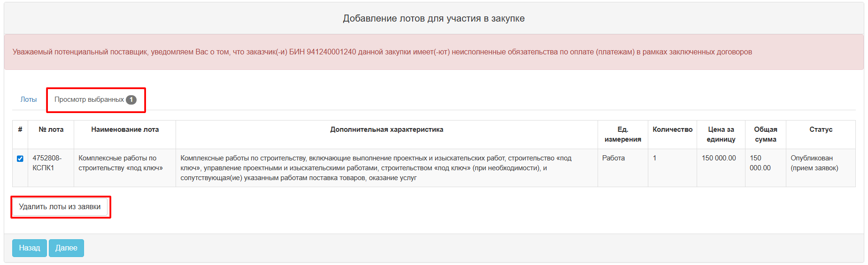The width and height of the screenshot is (868, 265).
Task: Click the Опубликован (прием заявок) status cell
Action: click(814, 163)
